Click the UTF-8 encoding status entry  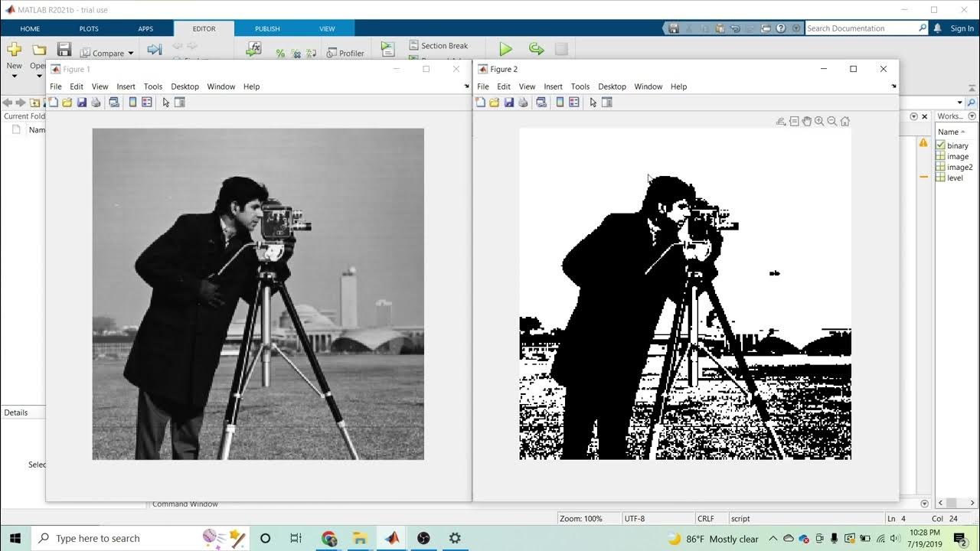click(635, 518)
